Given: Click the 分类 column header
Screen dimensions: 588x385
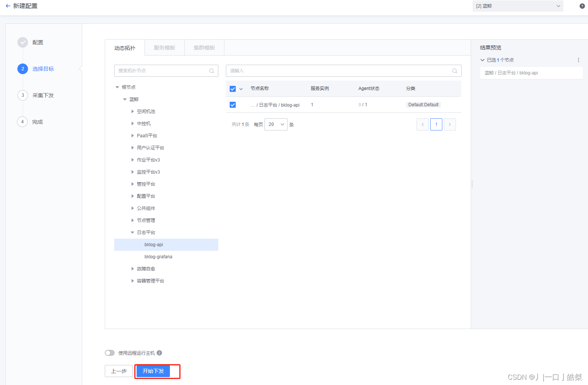Looking at the screenshot, I should pos(411,88).
